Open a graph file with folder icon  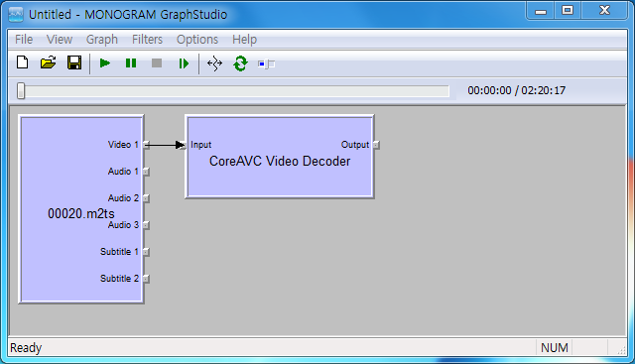[x=49, y=63]
